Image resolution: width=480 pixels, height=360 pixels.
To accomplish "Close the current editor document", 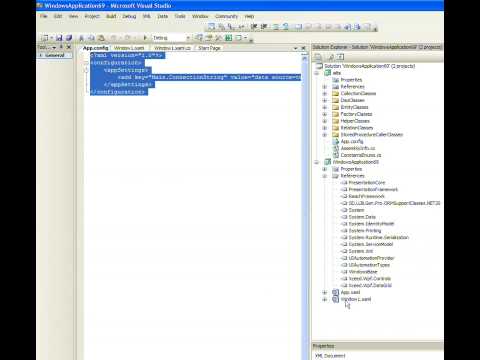I will coord(303,48).
